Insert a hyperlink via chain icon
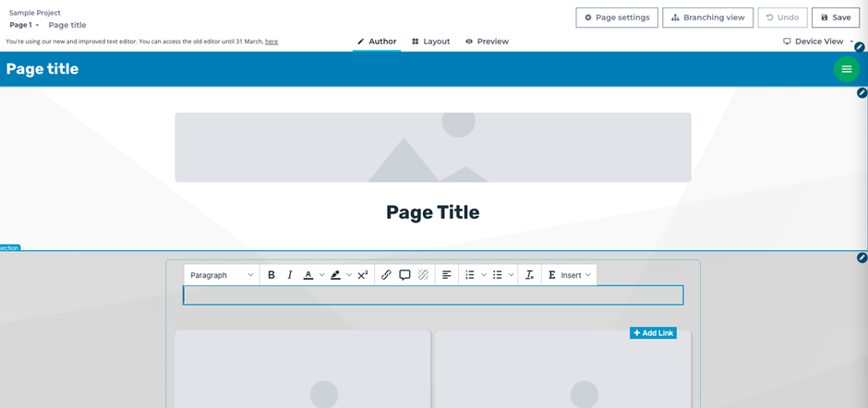 [386, 275]
